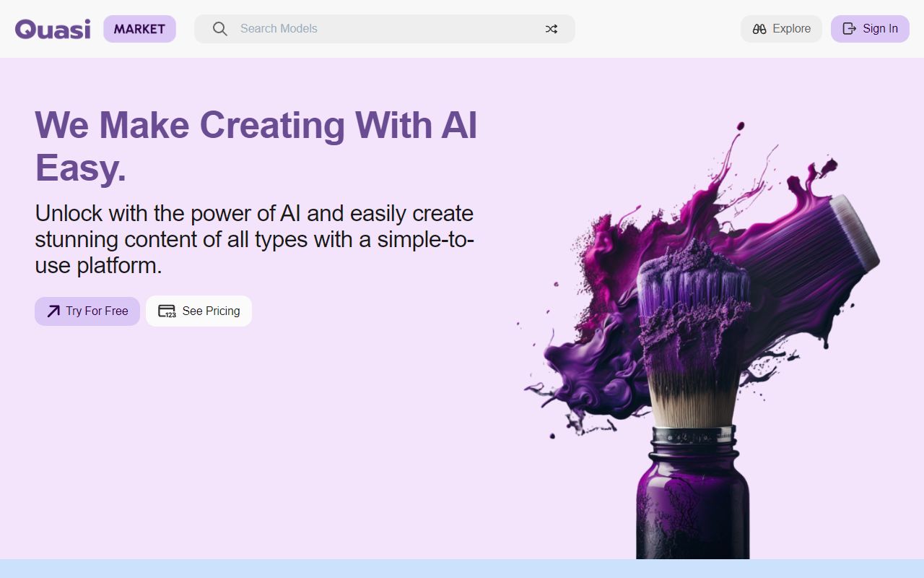Click the sign-in door arrow icon
This screenshot has width=924, height=578.
(x=847, y=29)
